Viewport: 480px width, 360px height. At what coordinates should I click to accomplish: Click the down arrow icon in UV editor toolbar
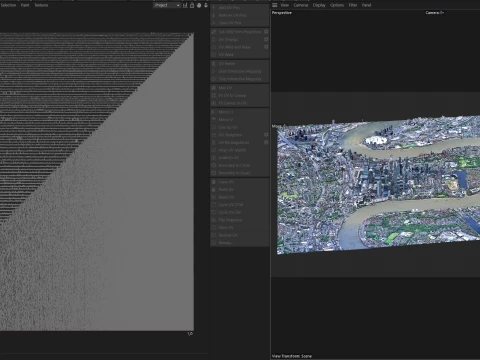(x=206, y=5)
